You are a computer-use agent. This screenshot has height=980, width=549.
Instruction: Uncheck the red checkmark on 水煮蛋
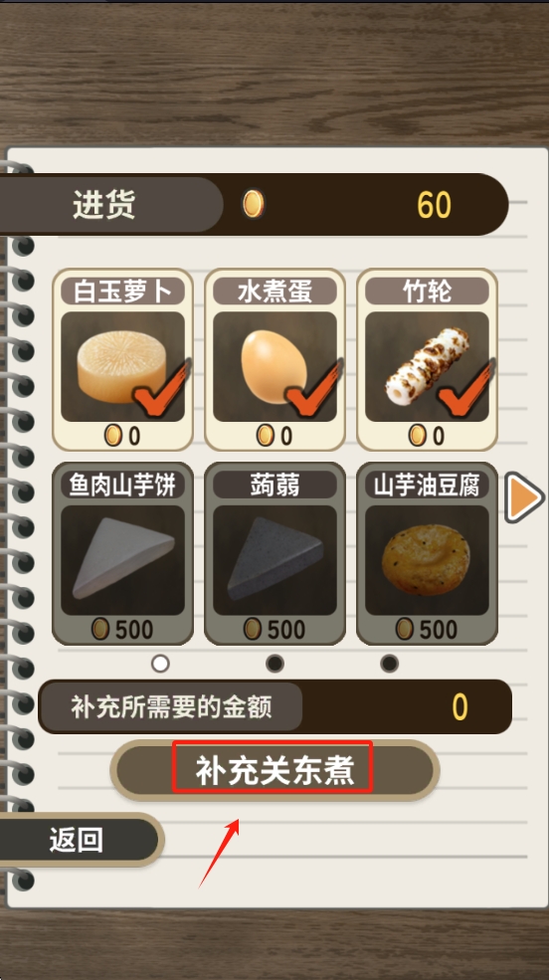[313, 390]
